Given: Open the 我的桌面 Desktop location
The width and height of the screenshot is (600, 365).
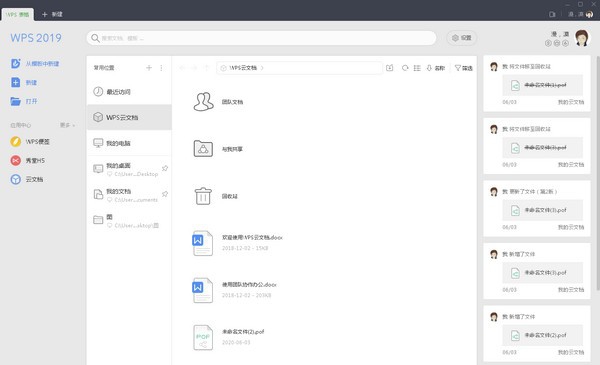Looking at the screenshot, I should [x=129, y=169].
